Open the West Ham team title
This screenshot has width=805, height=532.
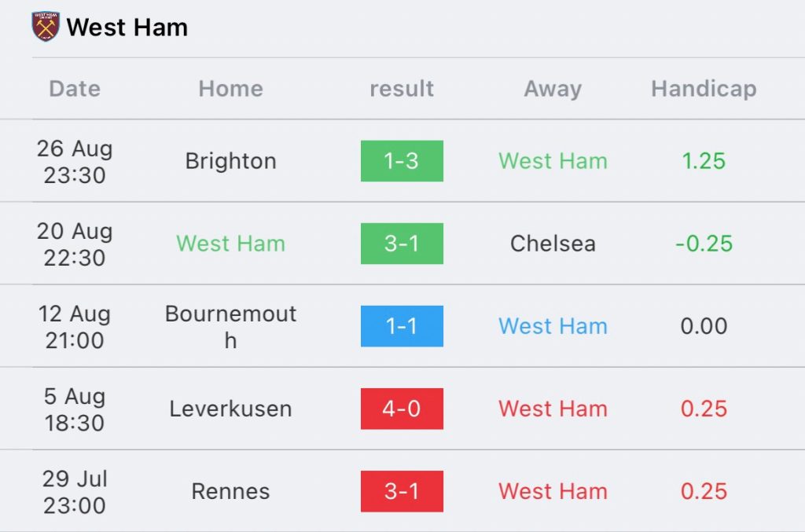[127, 28]
